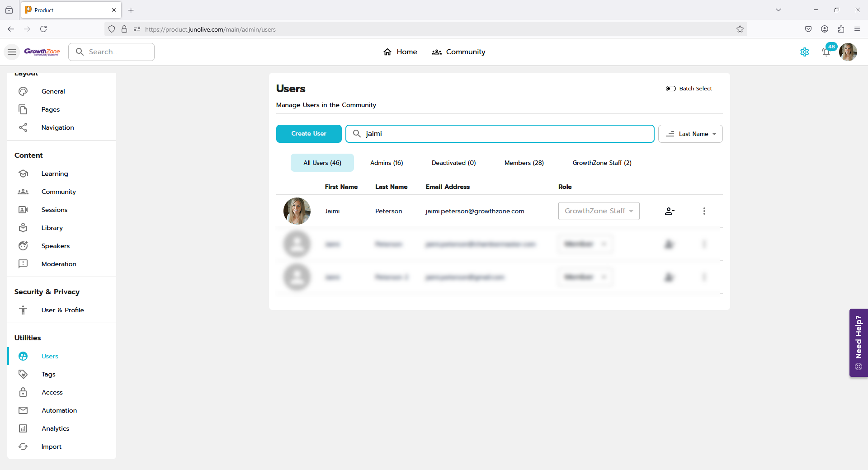Click the Analytics icon in Utilities
868x470 pixels.
23,428
